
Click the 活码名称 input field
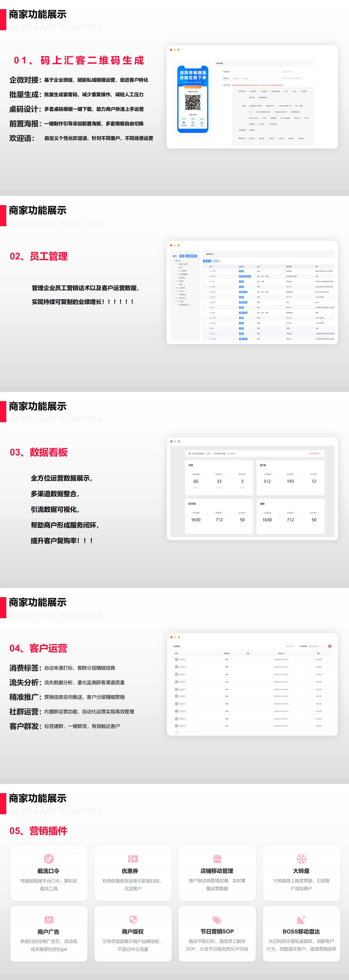pyautogui.click(x=256, y=72)
